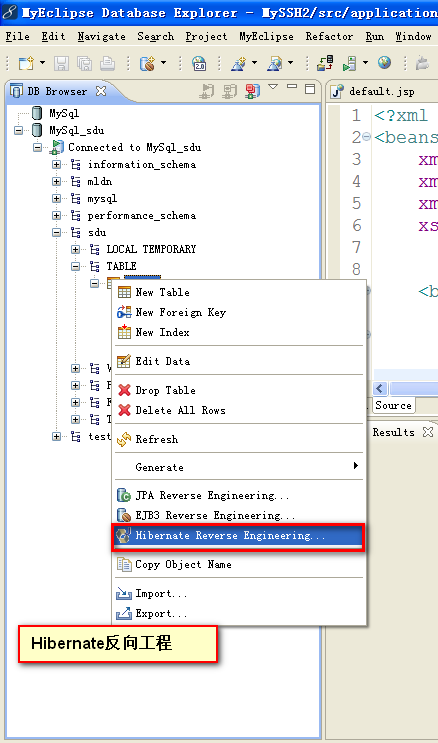Expand the mldn schema node
The height and width of the screenshot is (743, 438).
coord(56,181)
